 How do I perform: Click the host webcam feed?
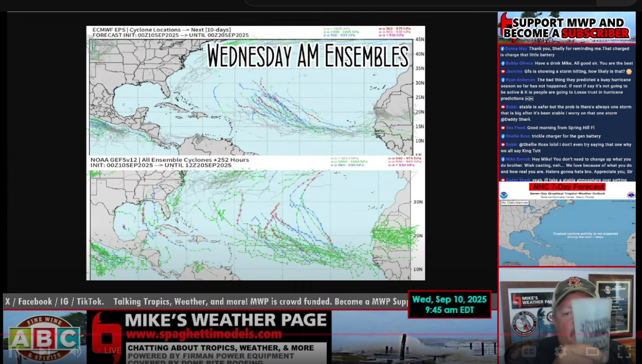click(x=567, y=315)
